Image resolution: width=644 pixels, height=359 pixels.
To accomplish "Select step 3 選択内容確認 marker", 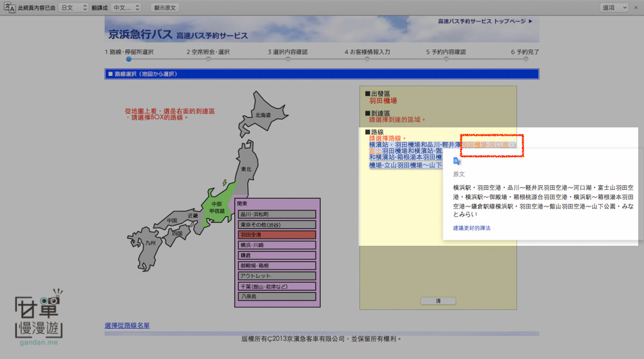I will (288, 59).
